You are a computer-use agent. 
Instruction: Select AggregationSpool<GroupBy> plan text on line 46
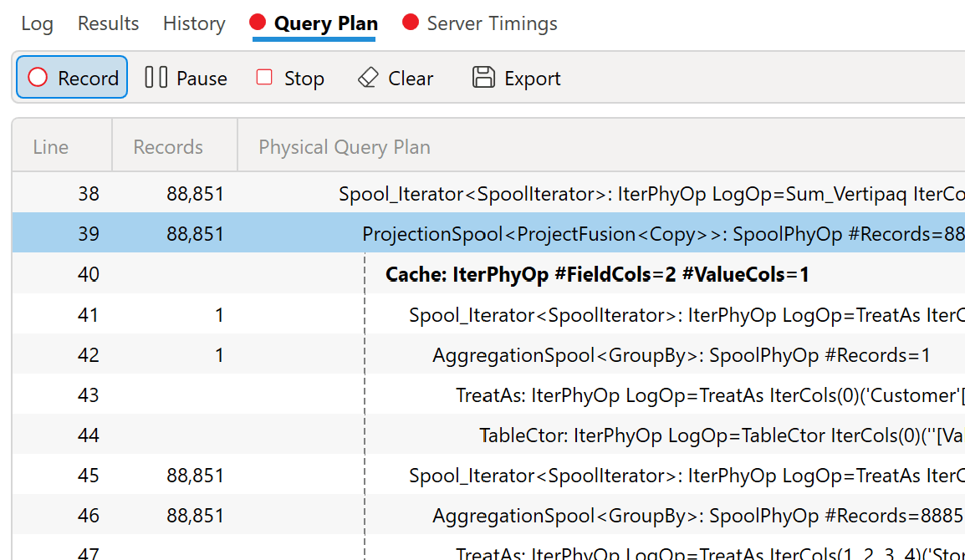tap(698, 515)
